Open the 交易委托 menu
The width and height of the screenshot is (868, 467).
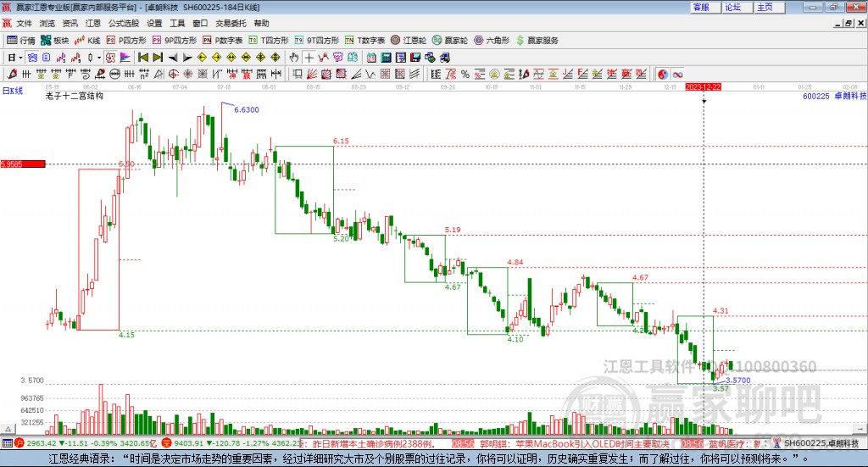click(231, 23)
